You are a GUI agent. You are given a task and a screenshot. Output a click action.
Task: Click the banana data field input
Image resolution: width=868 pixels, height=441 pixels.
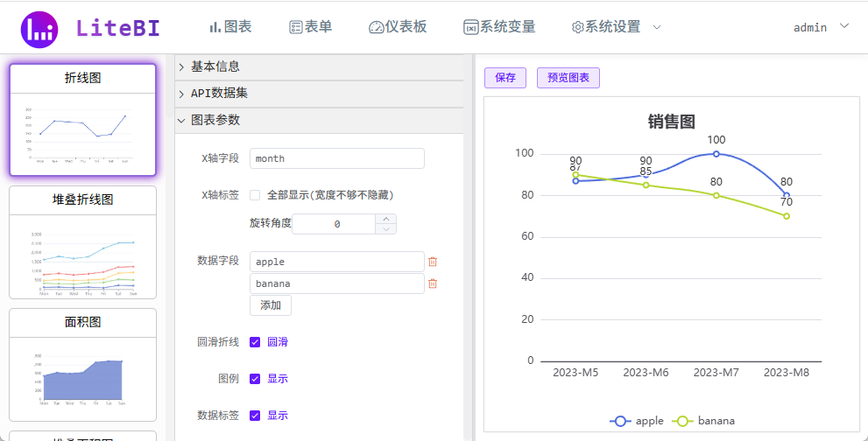point(337,283)
